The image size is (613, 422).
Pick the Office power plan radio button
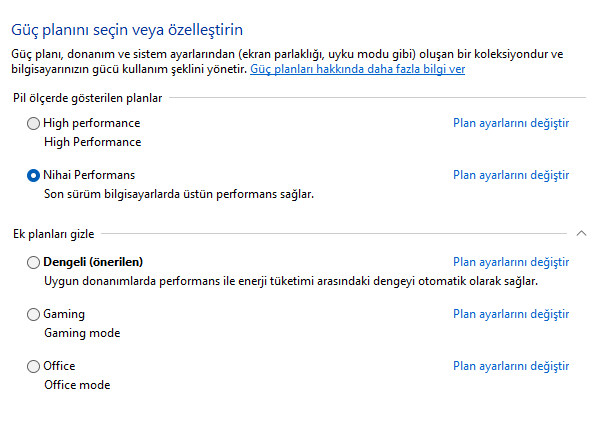[x=34, y=366]
